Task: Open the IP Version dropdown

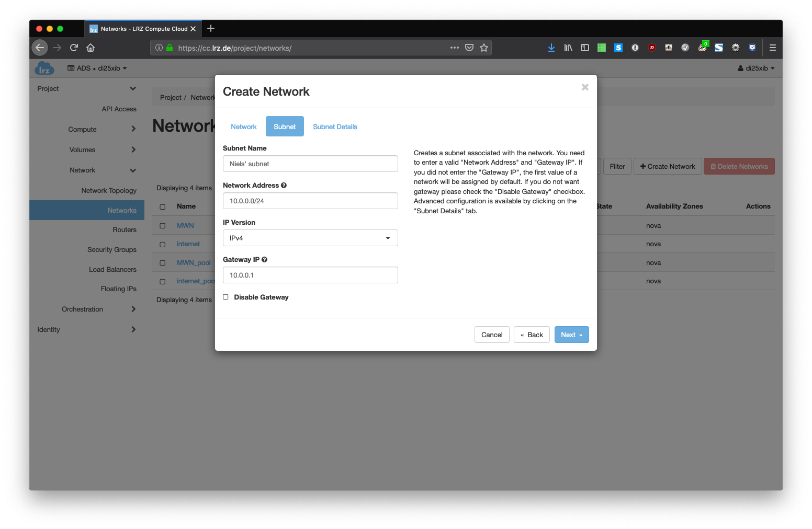Action: (310, 238)
